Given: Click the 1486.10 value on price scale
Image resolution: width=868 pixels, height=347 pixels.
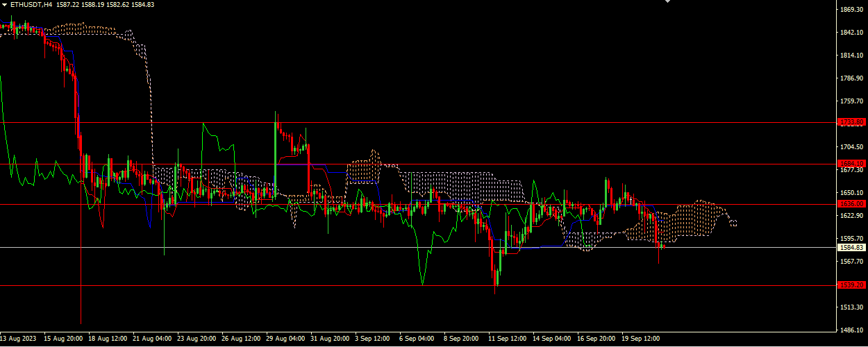Looking at the screenshot, I should (851, 330).
